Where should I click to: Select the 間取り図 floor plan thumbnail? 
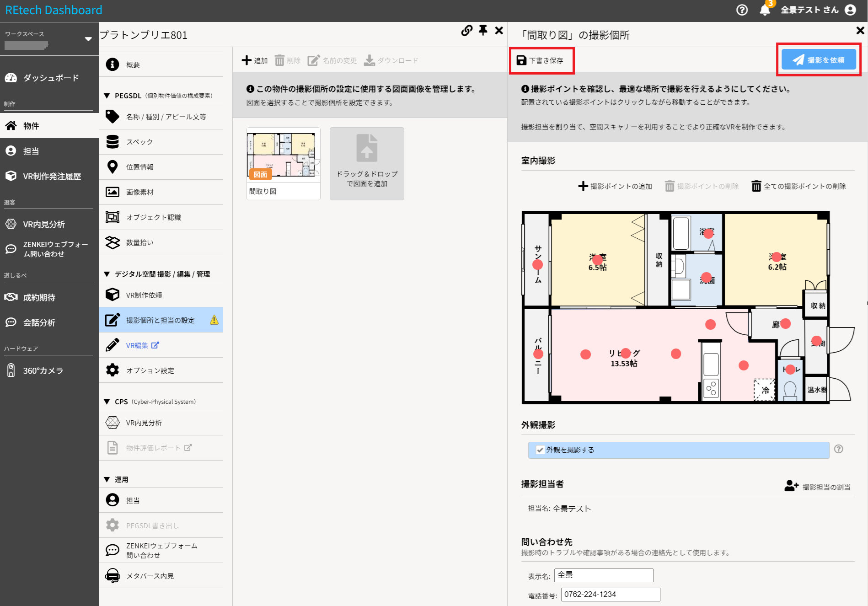coord(283,156)
